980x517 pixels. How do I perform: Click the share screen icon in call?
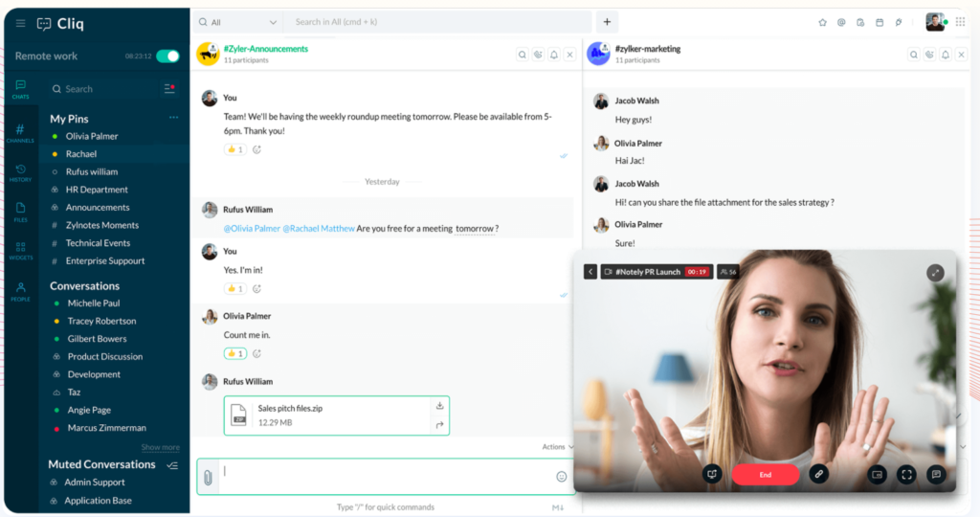click(712, 475)
